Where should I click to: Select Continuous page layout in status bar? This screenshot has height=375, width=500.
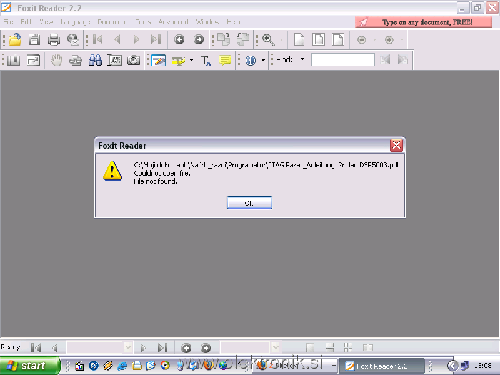click(x=330, y=348)
